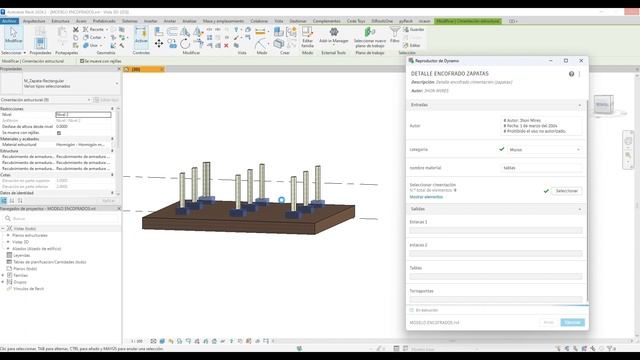Image resolution: width=640 pixels, height=360 pixels.
Task: Collapse the Entradas section
Action: 580,105
